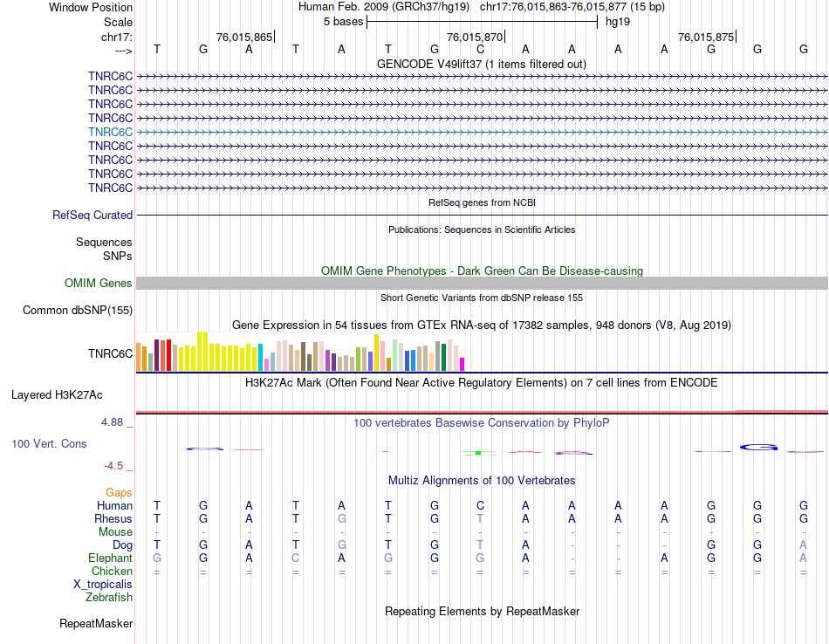Image resolution: width=829 pixels, height=644 pixels.
Task: Click the Scale track label
Action: 118,22
